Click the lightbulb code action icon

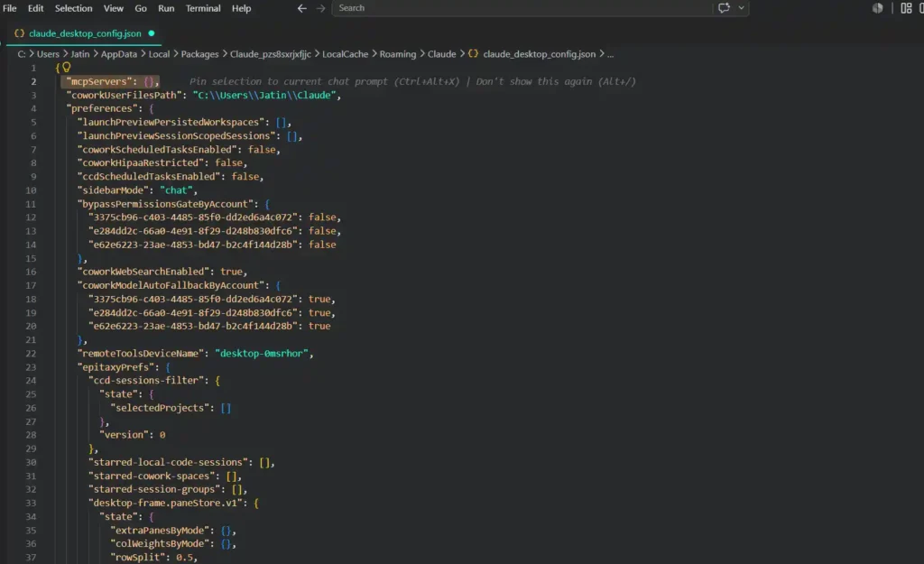pyautogui.click(x=67, y=67)
